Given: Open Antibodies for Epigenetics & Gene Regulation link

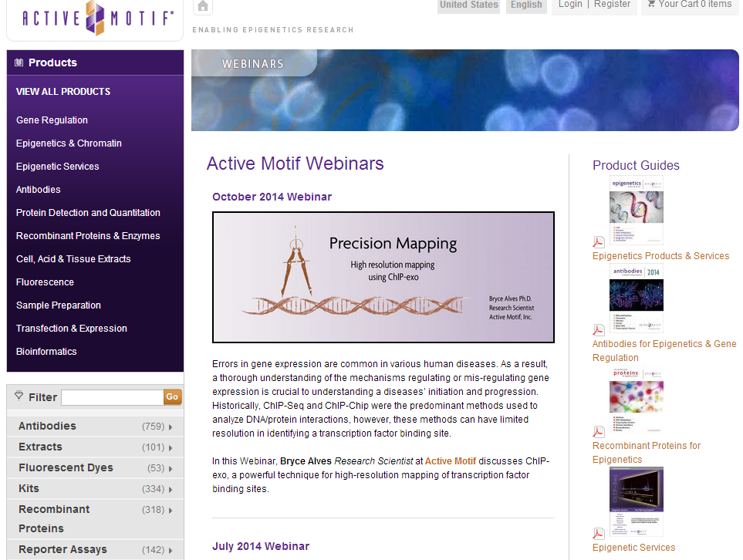Looking at the screenshot, I should [x=664, y=351].
